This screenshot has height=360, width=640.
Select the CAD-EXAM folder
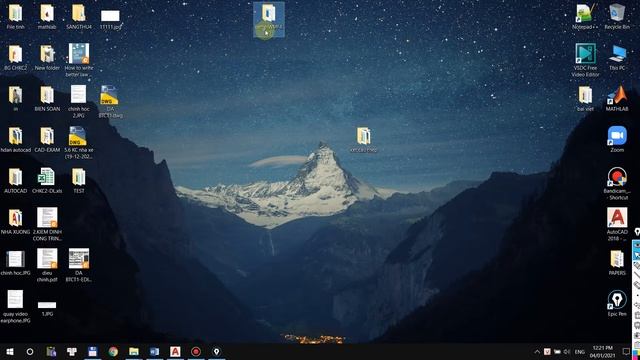coord(47,140)
